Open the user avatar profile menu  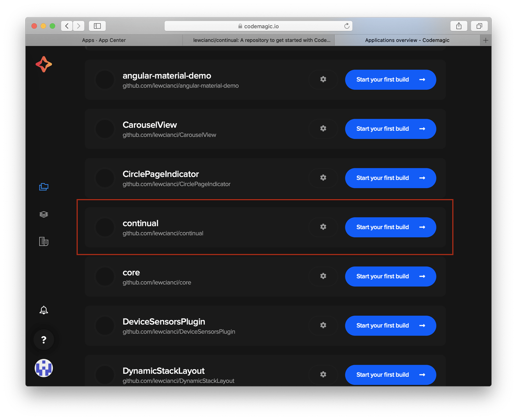pos(44,368)
